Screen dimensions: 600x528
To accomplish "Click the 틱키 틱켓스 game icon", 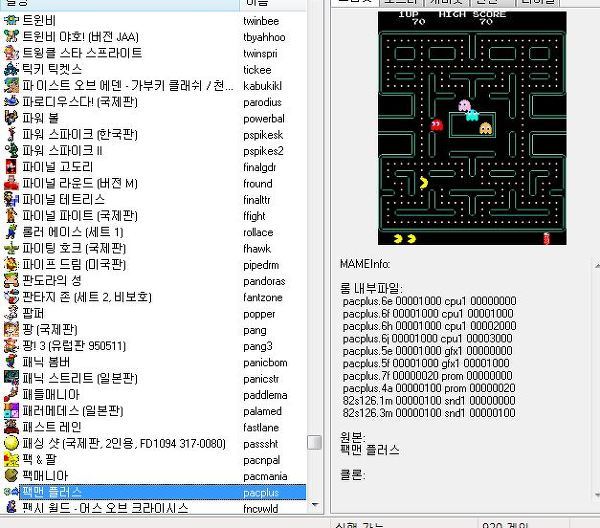I will [11, 69].
